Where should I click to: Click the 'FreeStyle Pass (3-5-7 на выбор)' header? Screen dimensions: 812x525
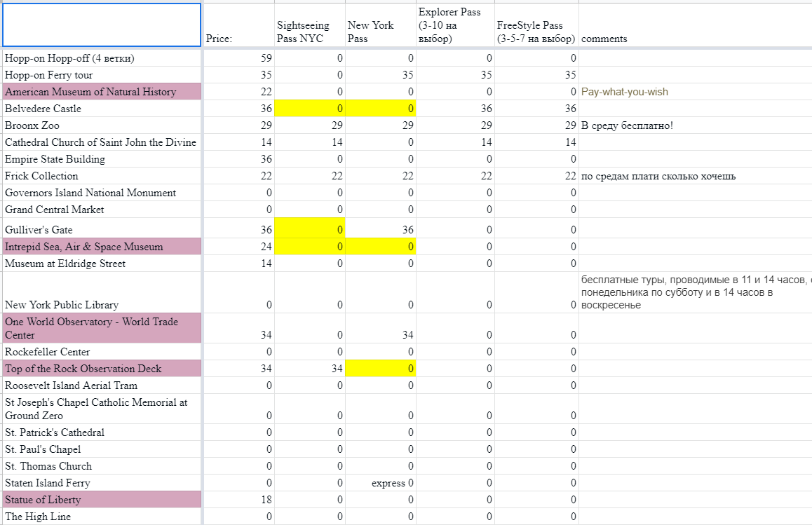click(536, 25)
